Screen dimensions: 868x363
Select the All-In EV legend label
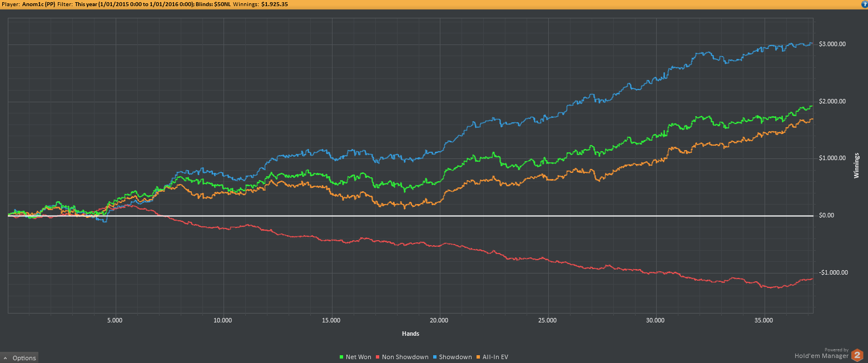495,357
